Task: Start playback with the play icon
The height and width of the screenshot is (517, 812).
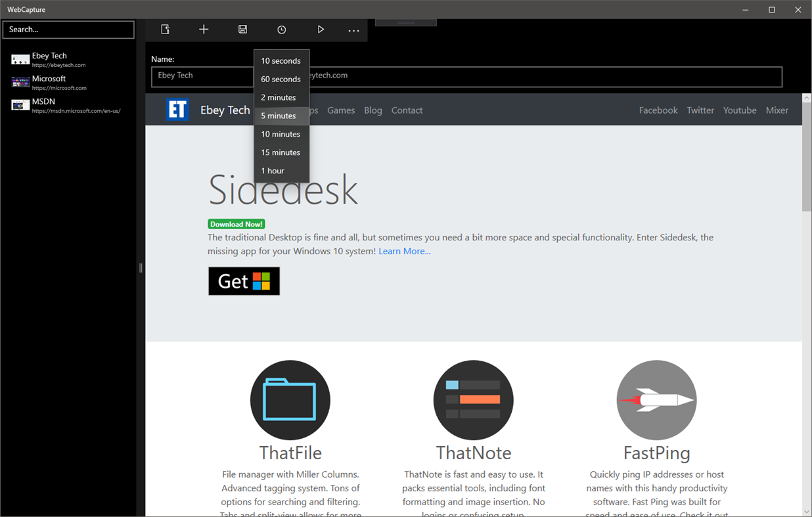Action: coord(321,30)
